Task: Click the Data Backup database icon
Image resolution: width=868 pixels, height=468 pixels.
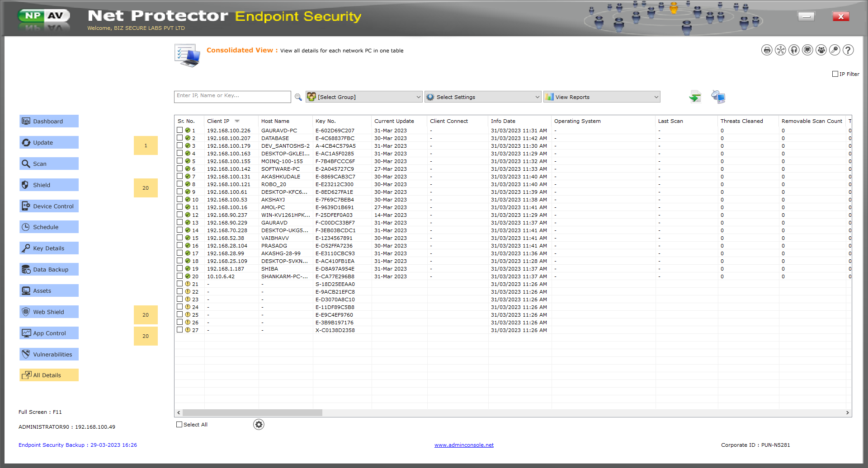Action: point(26,270)
